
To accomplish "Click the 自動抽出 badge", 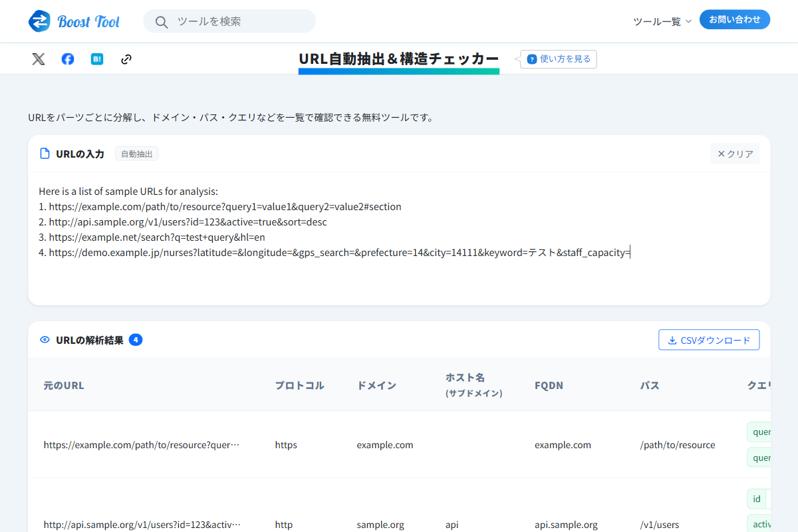I will click(136, 154).
